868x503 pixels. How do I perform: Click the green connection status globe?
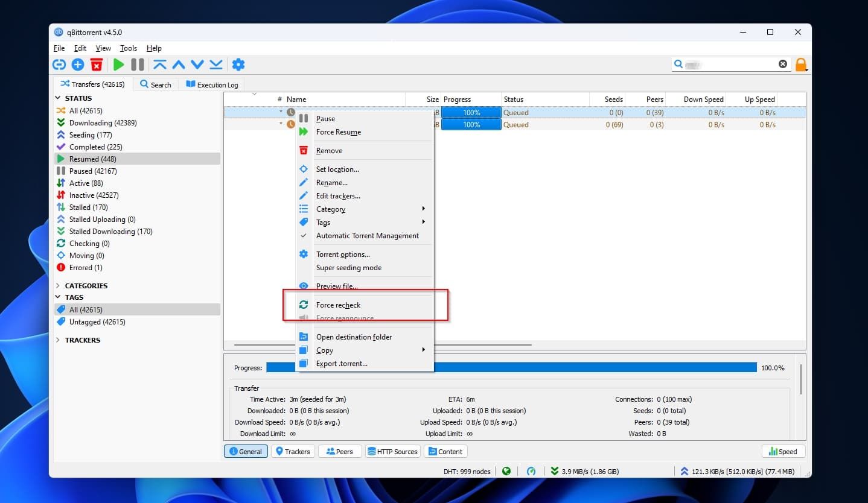[506, 471]
